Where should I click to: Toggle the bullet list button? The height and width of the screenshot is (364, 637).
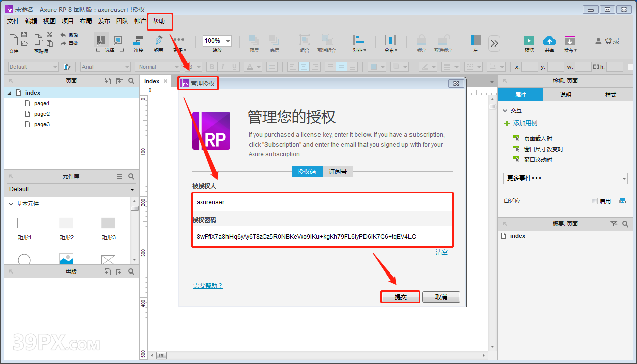pyautogui.click(x=272, y=67)
